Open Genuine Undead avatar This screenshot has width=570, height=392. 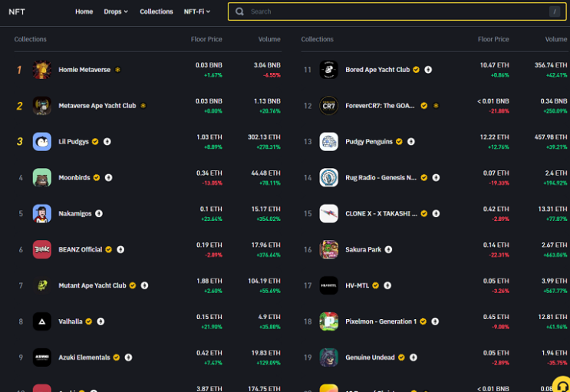328,357
